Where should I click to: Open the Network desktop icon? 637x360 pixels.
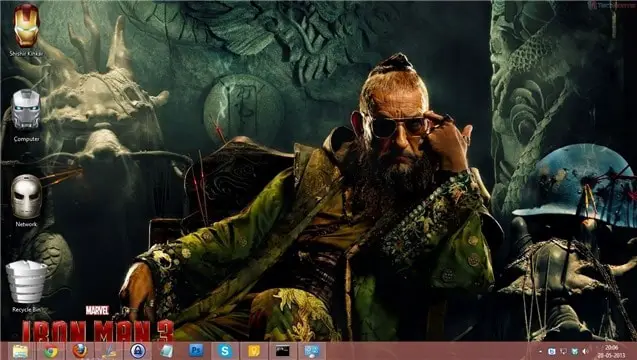(x=26, y=201)
